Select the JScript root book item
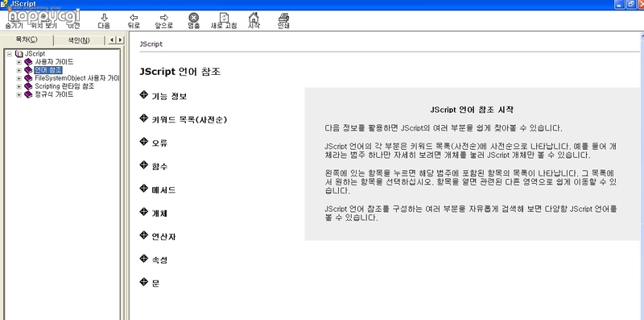 [35, 54]
